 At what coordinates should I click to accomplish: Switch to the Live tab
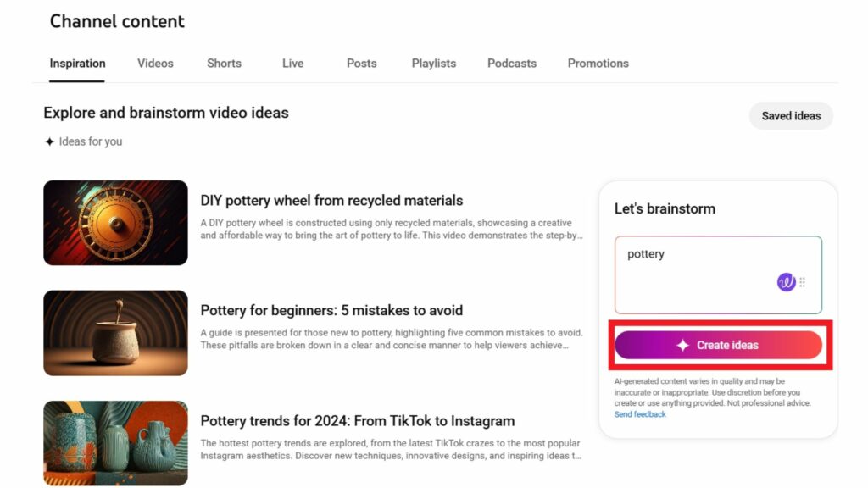pyautogui.click(x=292, y=64)
